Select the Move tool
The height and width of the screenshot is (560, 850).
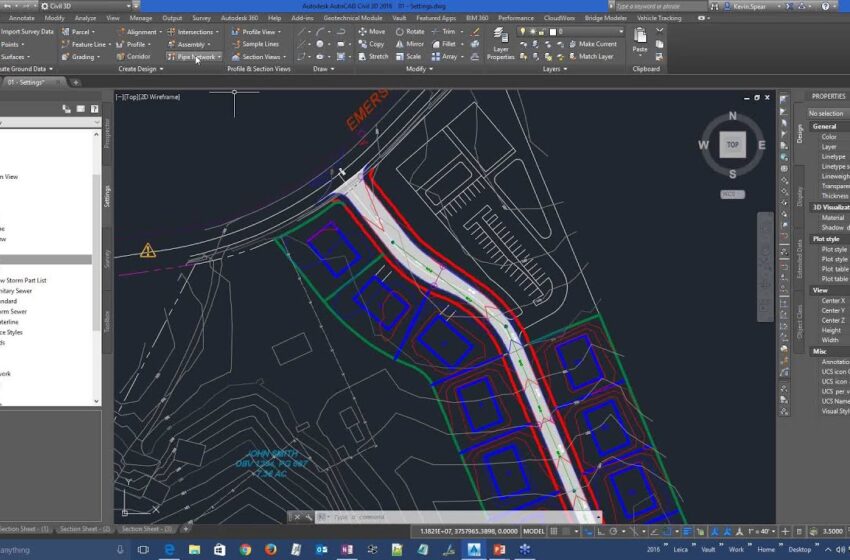coord(370,31)
